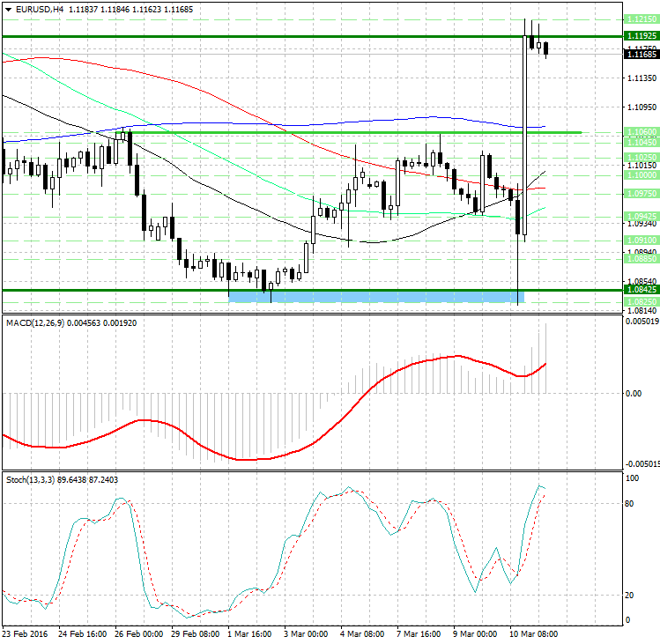Select the 1.08425 support level label
Viewport: 660px width, 644px height.
639,289
